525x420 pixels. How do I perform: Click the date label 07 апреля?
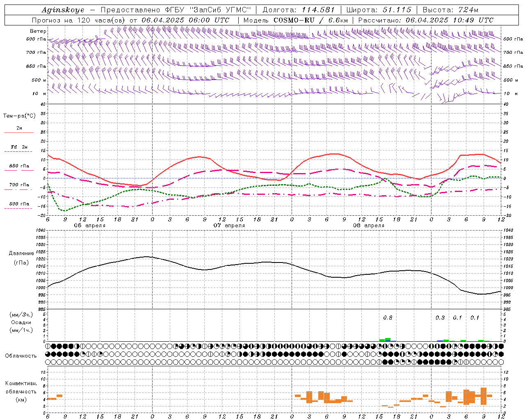click(229, 226)
